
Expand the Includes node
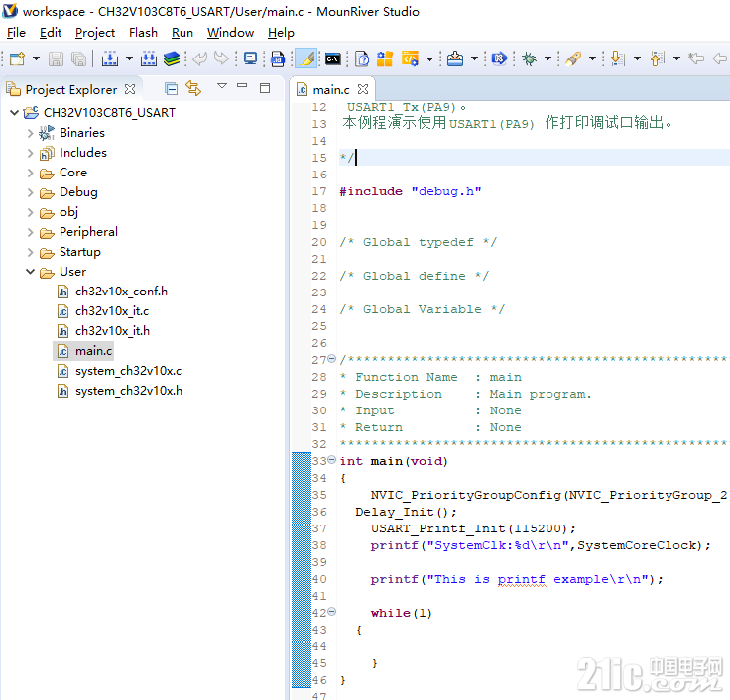click(31, 153)
